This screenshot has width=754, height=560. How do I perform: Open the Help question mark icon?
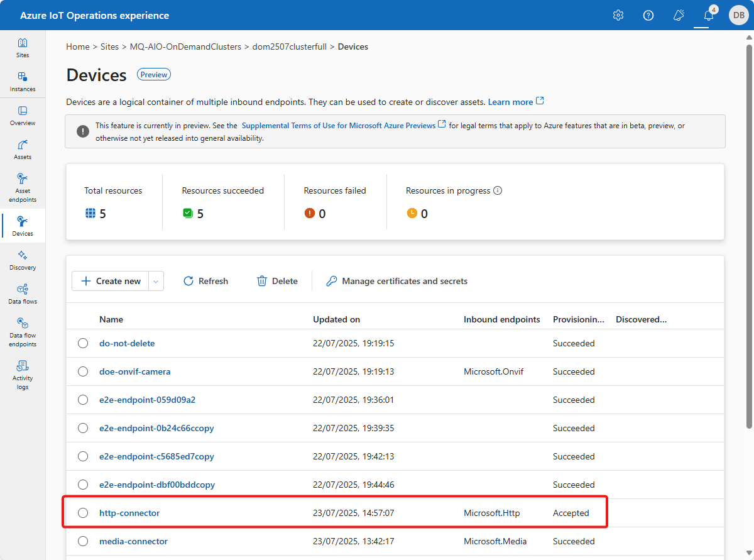[x=648, y=15]
